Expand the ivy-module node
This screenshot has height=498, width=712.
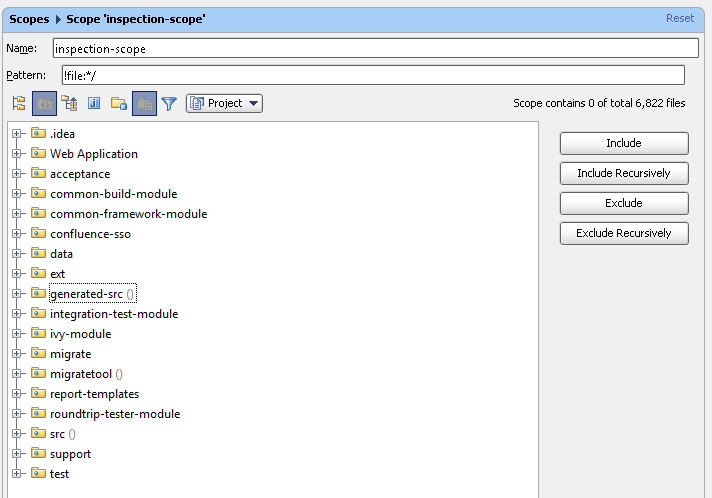[17, 333]
